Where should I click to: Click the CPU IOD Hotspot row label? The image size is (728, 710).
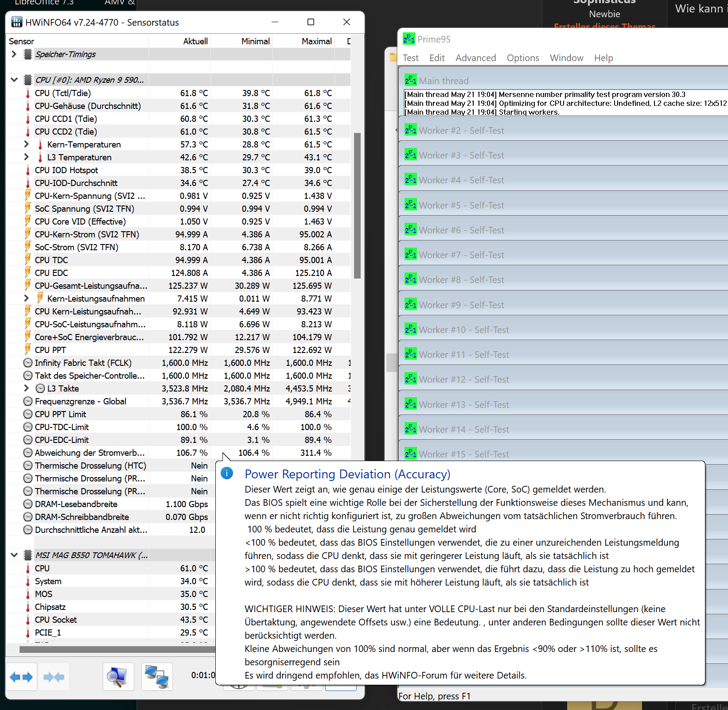pyautogui.click(x=66, y=170)
